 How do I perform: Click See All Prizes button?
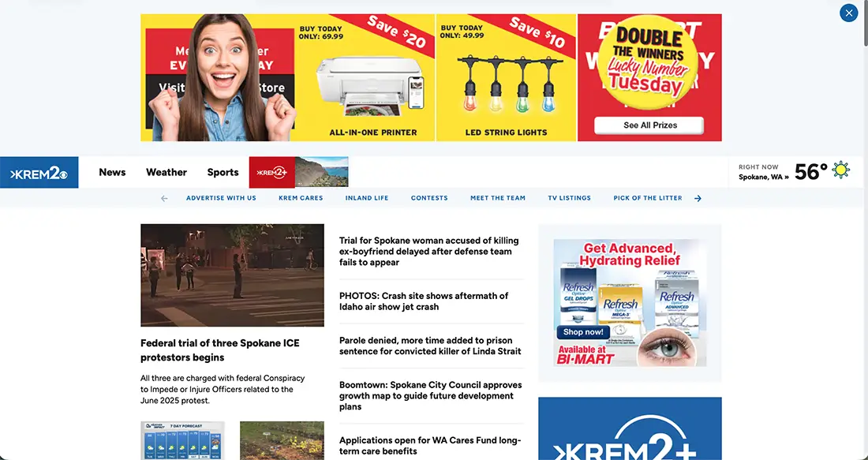click(649, 125)
